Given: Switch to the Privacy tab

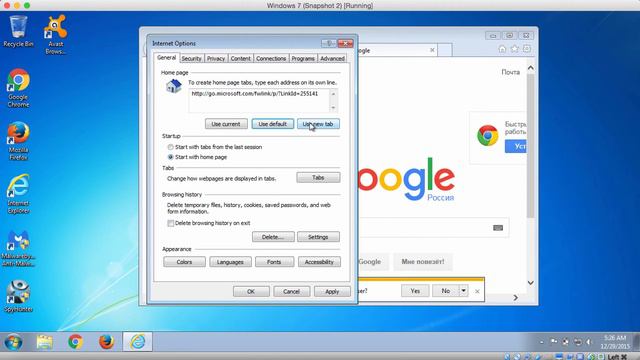Looking at the screenshot, I should [x=216, y=58].
